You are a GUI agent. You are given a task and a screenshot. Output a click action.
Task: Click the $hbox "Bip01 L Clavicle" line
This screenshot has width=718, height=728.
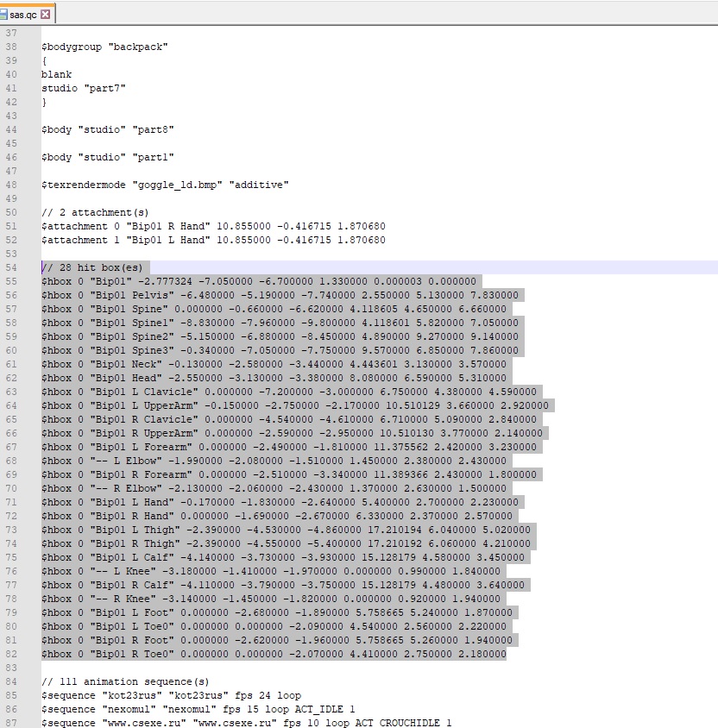pos(289,392)
